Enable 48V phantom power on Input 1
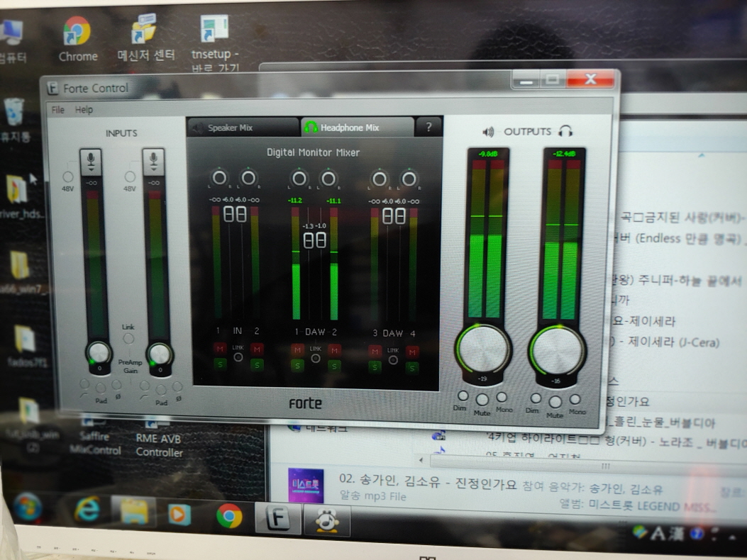The width and height of the screenshot is (747, 560). tap(67, 177)
